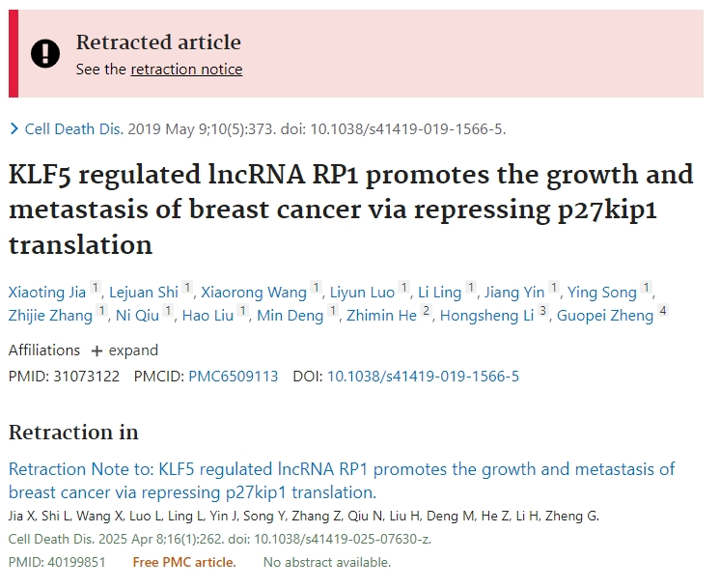720x588 pixels.
Task: Select author Ying Song
Action: click(x=602, y=293)
